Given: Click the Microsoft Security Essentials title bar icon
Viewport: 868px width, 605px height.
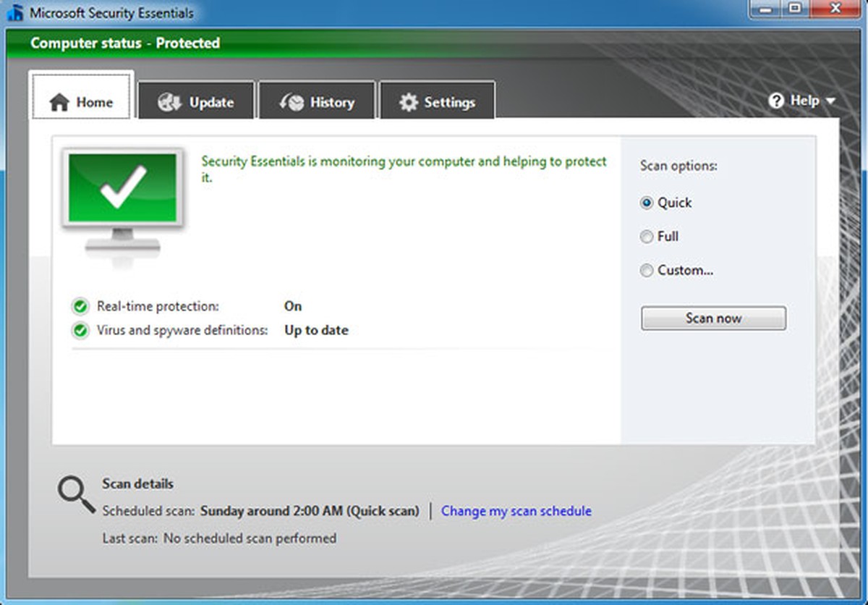Looking at the screenshot, I should [14, 12].
